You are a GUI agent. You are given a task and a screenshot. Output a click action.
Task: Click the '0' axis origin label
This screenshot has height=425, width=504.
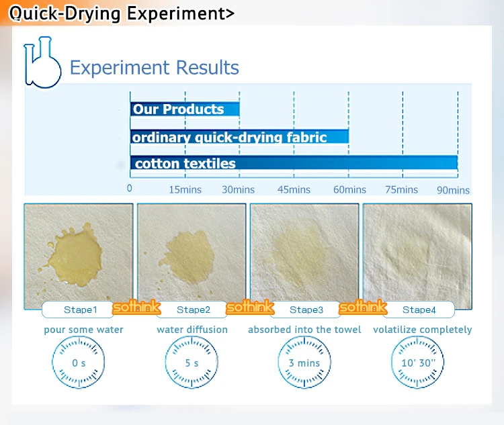[130, 188]
